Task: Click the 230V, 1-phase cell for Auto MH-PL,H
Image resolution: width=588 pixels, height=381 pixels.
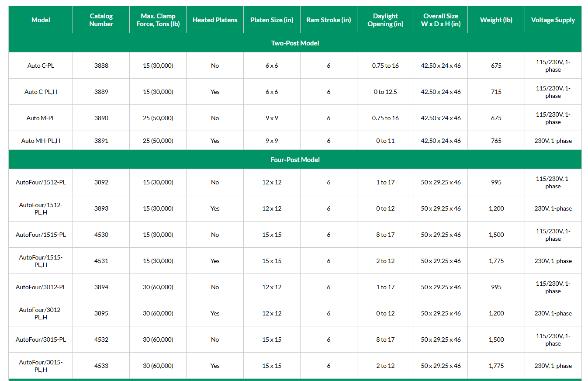Action: (x=553, y=141)
